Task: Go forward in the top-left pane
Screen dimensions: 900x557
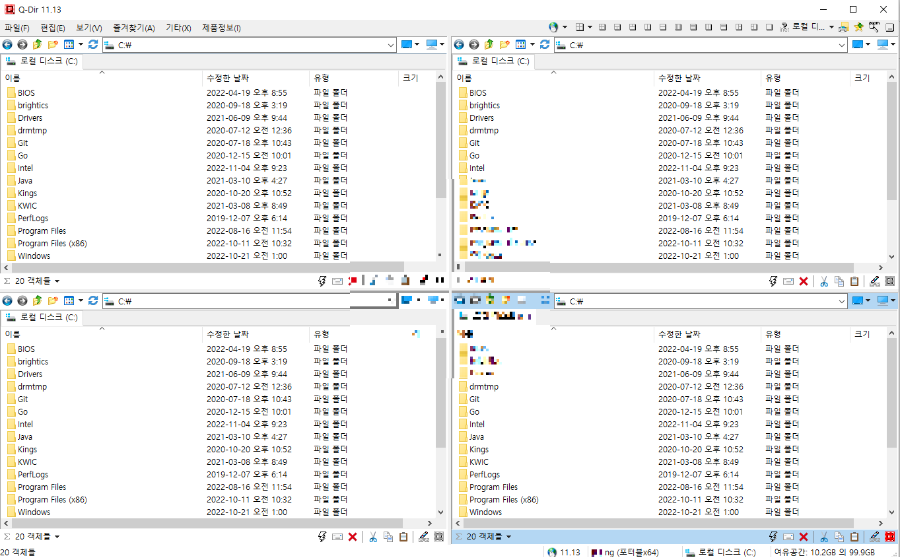Action: click(x=22, y=45)
